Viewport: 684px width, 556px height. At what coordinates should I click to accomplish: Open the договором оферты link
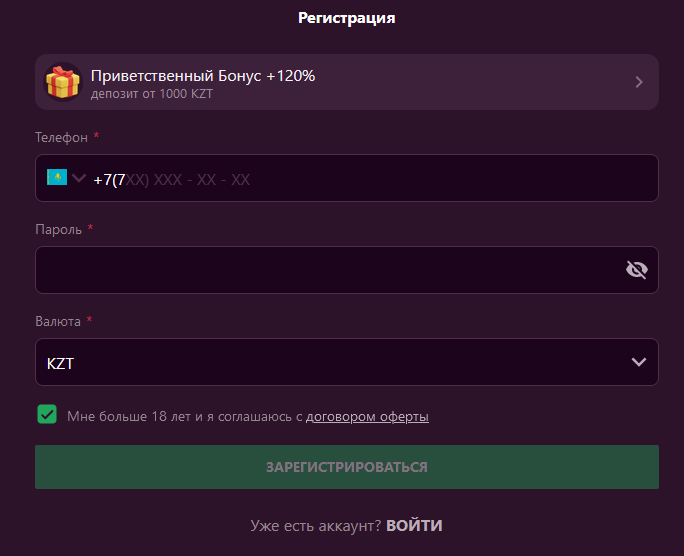pyautogui.click(x=367, y=416)
